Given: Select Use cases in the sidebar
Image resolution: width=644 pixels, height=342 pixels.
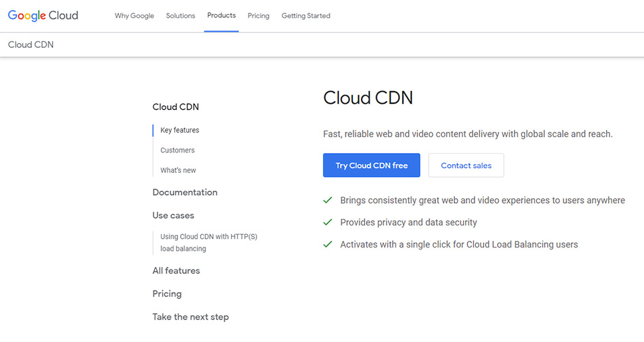Looking at the screenshot, I should pyautogui.click(x=173, y=216).
